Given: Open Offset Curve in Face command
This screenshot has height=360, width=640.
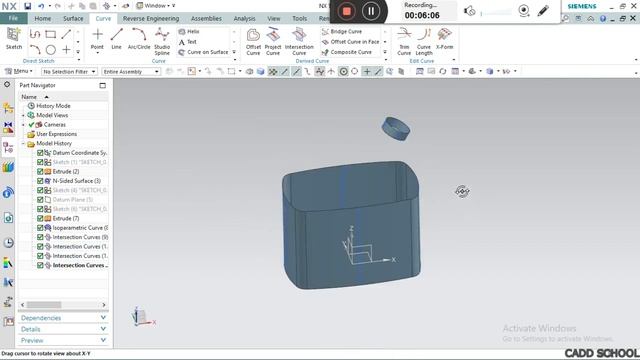Looking at the screenshot, I should click(351, 42).
